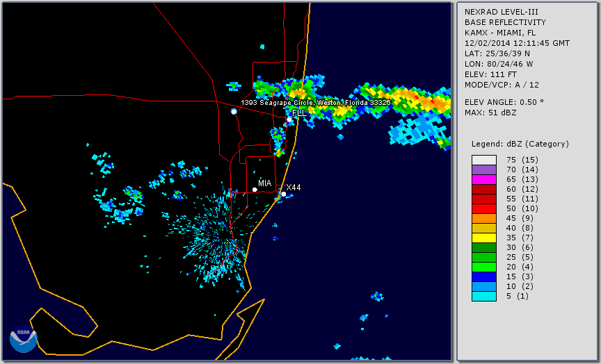The height and width of the screenshot is (364, 601).
Task: Click the X44 label on the map
Action: (294, 187)
